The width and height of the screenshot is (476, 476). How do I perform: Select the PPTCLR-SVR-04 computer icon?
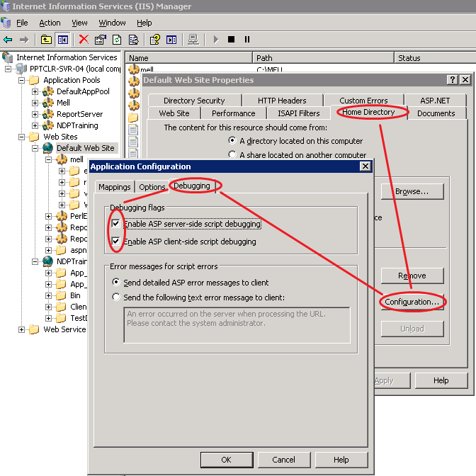21,69
